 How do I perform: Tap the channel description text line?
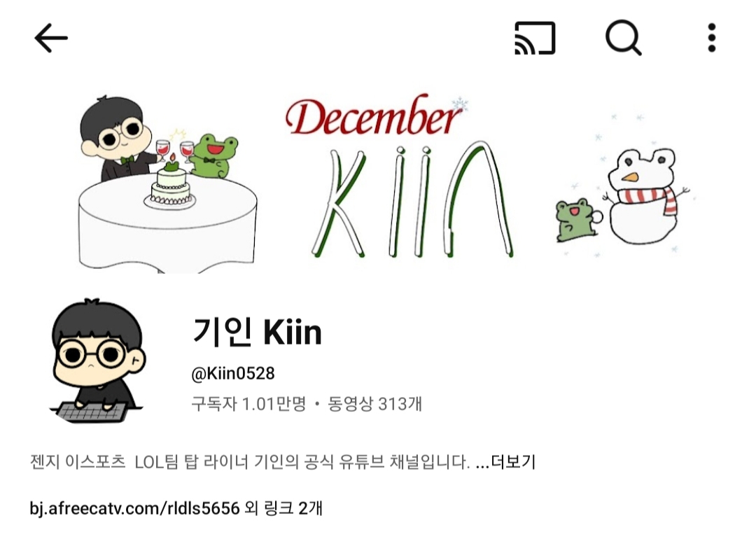(250, 462)
